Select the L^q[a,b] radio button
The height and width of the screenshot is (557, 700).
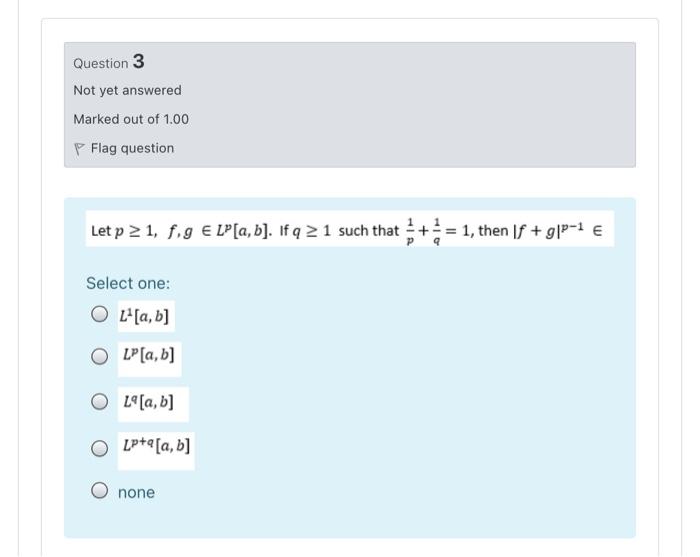coord(100,402)
